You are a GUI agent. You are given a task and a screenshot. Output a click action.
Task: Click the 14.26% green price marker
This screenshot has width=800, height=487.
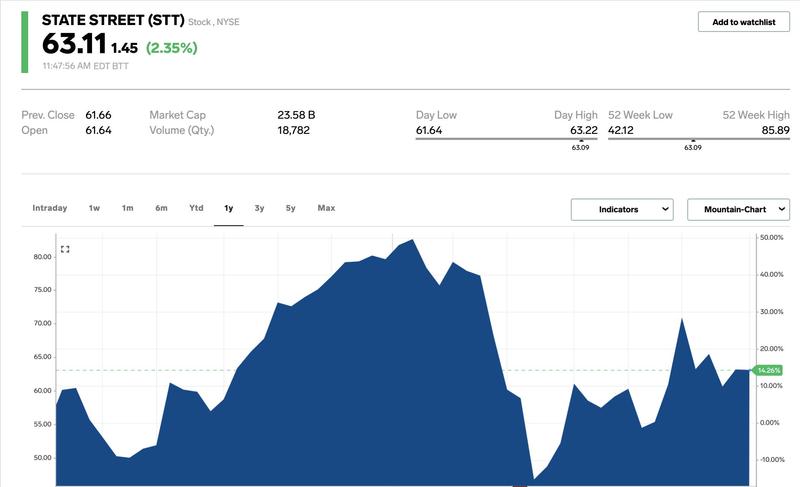[767, 370]
